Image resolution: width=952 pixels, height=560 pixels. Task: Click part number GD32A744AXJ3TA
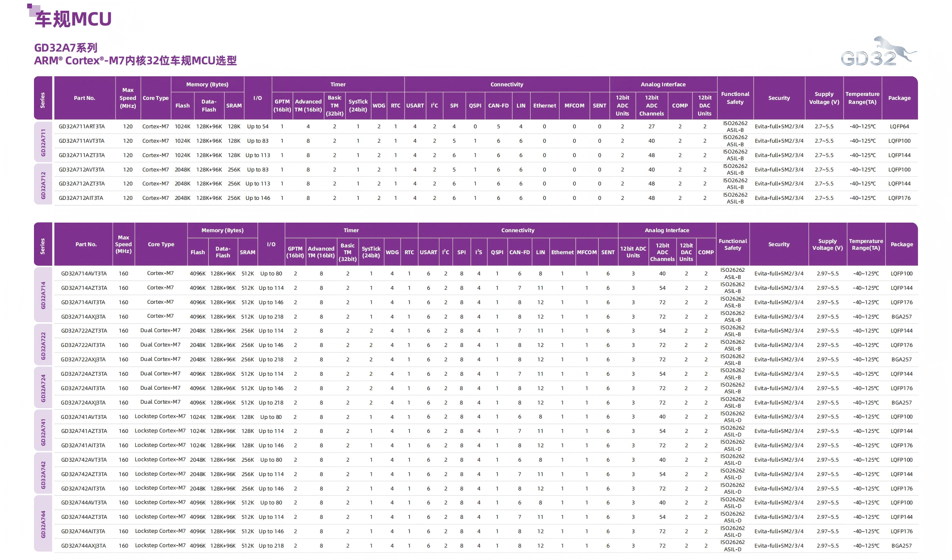[83, 546]
